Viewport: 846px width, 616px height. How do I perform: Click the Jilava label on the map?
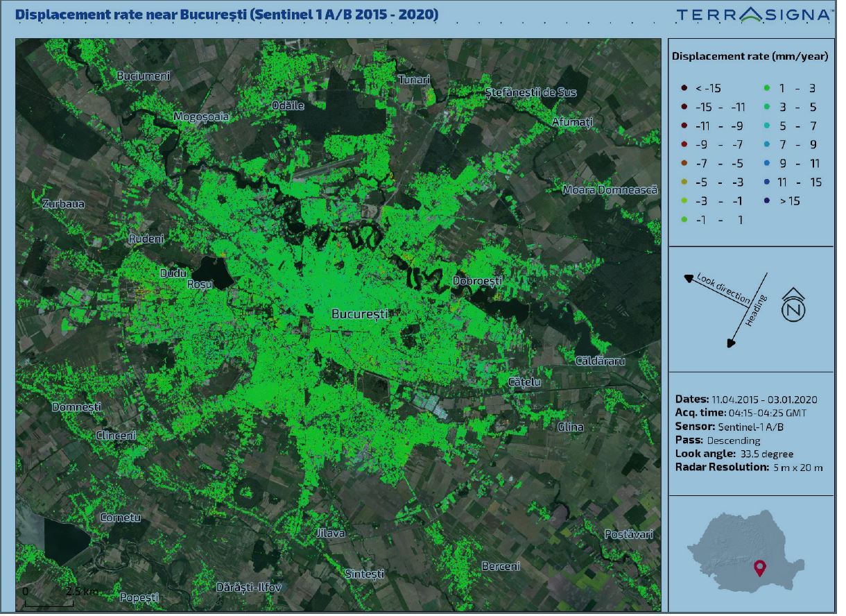(330, 533)
